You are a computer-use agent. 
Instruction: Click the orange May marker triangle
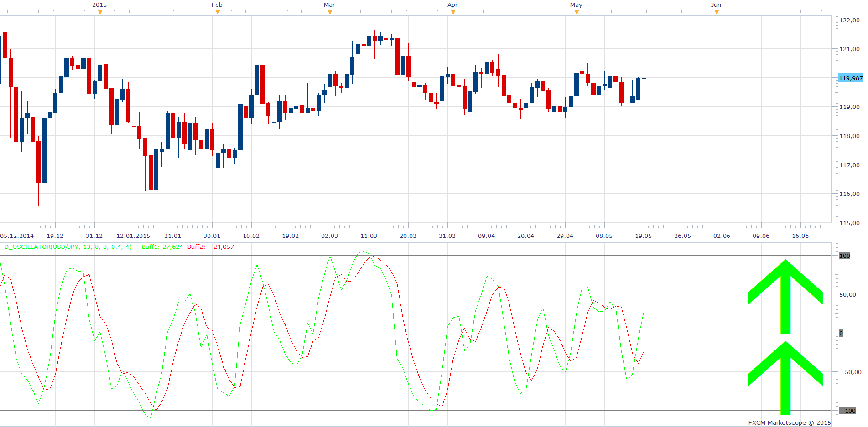pos(577,12)
